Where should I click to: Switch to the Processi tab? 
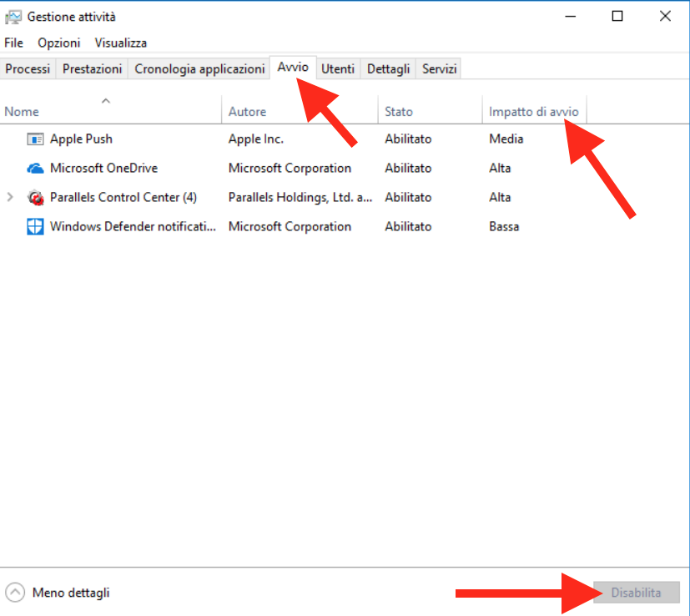coord(28,68)
